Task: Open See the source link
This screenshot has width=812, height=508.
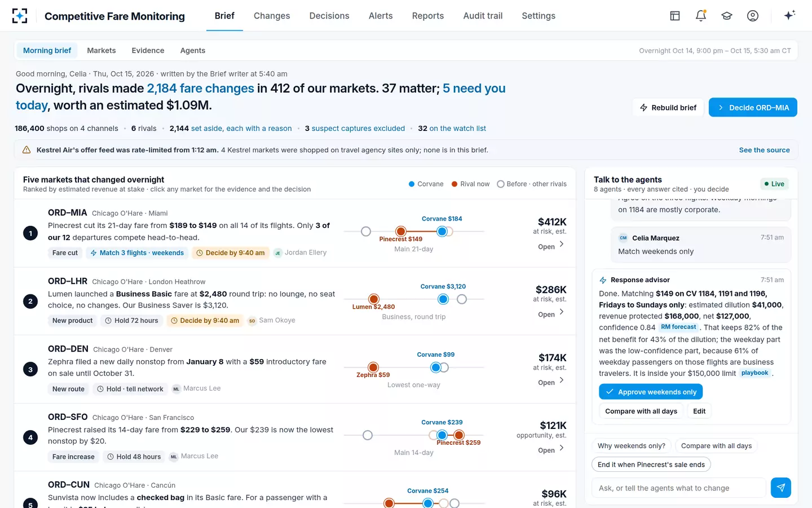Action: [x=764, y=150]
